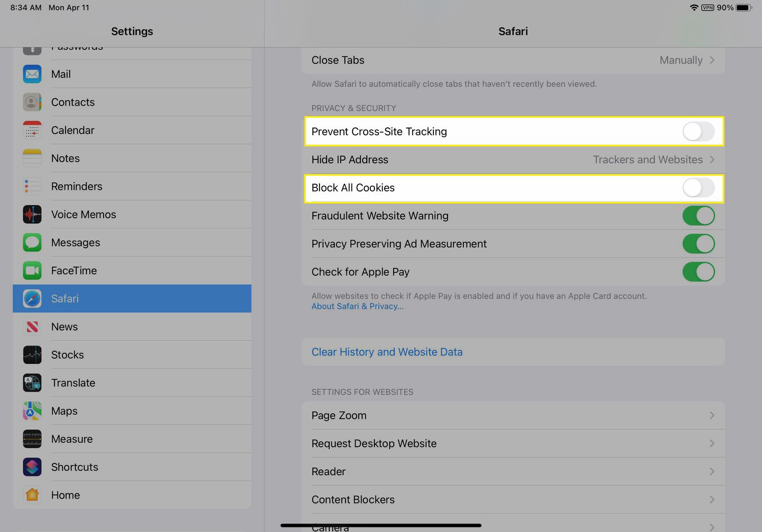Tap the Page Zoom label
Image resolution: width=762 pixels, height=532 pixels.
click(x=339, y=415)
